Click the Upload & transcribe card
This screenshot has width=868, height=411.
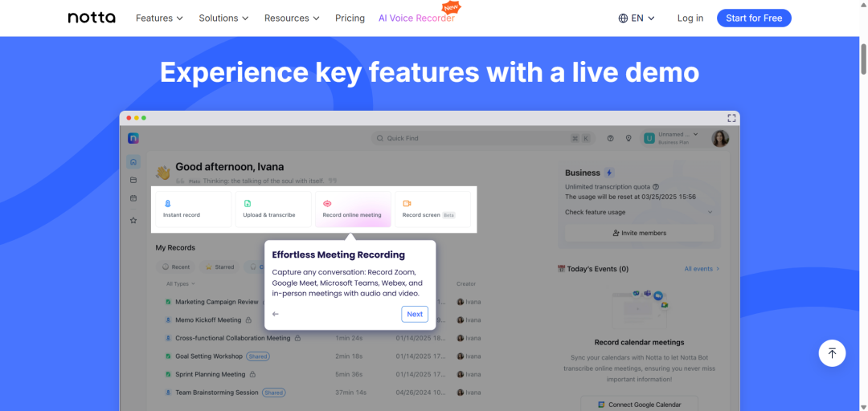tap(273, 209)
